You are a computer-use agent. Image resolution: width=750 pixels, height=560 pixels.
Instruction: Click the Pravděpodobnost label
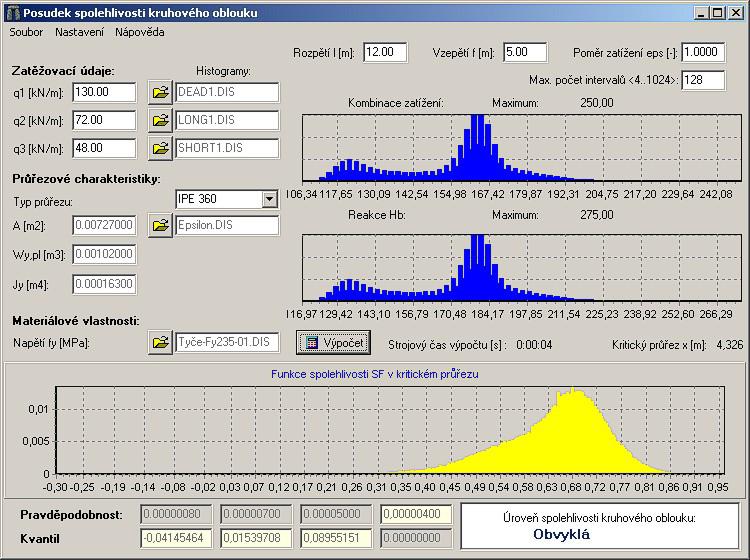pyautogui.click(x=71, y=515)
